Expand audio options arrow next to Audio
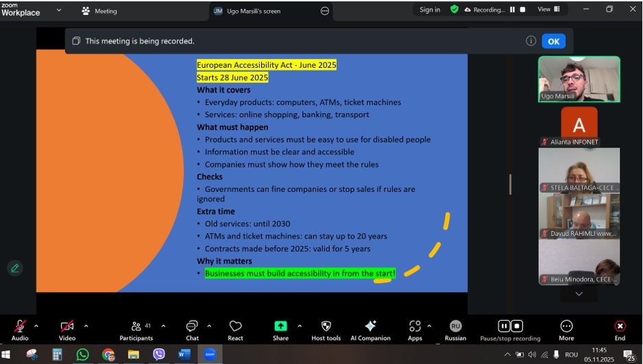Image resolution: width=643 pixels, height=364 pixels. 36,326
